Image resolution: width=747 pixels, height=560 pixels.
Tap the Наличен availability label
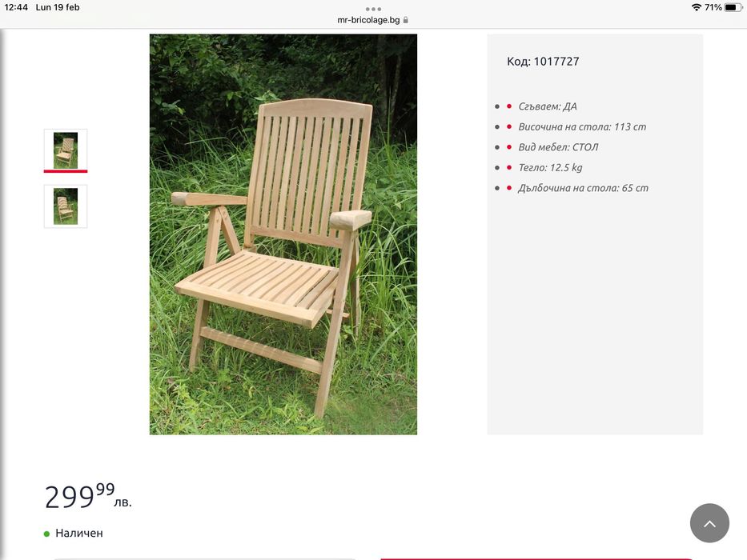pyautogui.click(x=79, y=533)
